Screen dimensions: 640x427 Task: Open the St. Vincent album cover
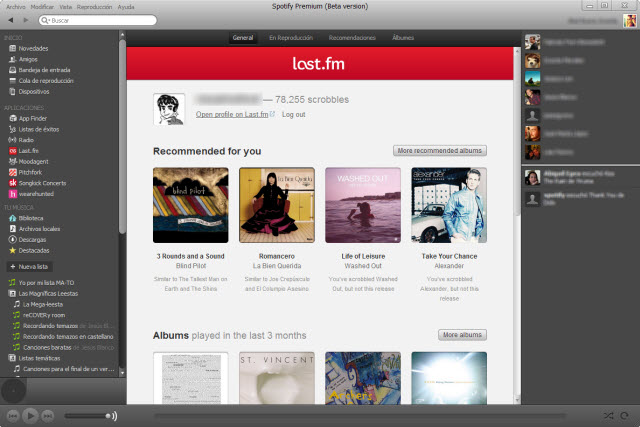point(277,378)
